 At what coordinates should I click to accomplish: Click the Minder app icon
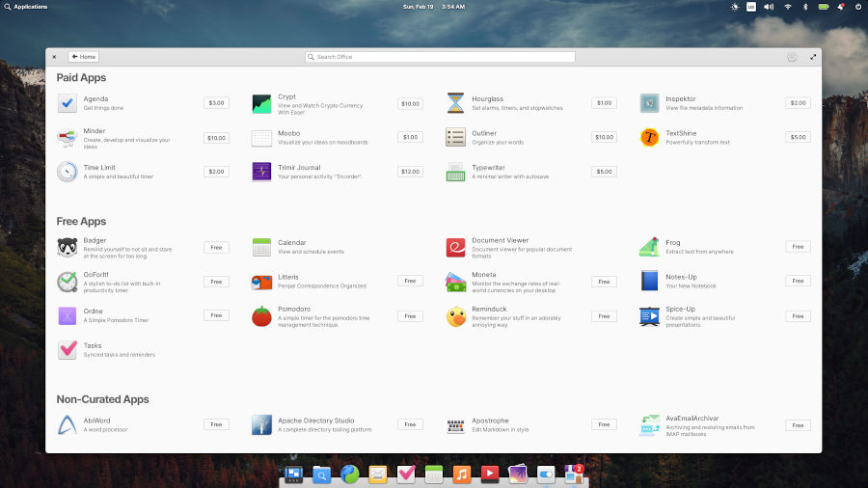pos(67,137)
